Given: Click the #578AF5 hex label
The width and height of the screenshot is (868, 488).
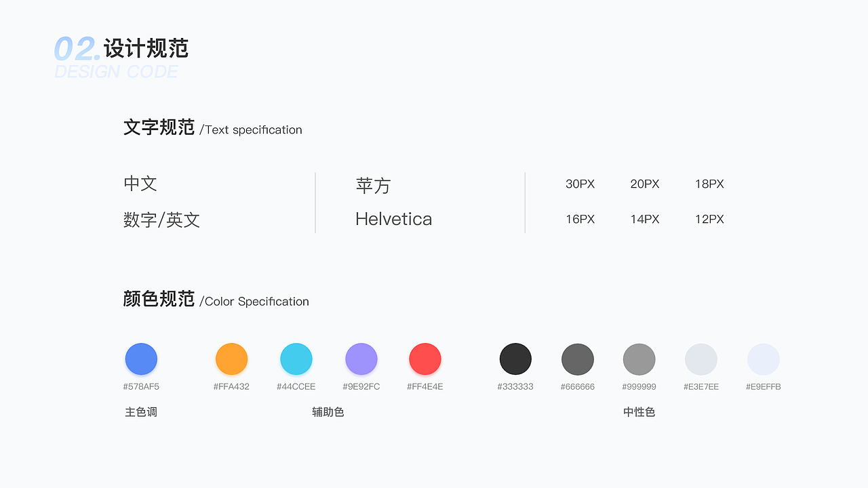Looking at the screenshot, I should [141, 387].
